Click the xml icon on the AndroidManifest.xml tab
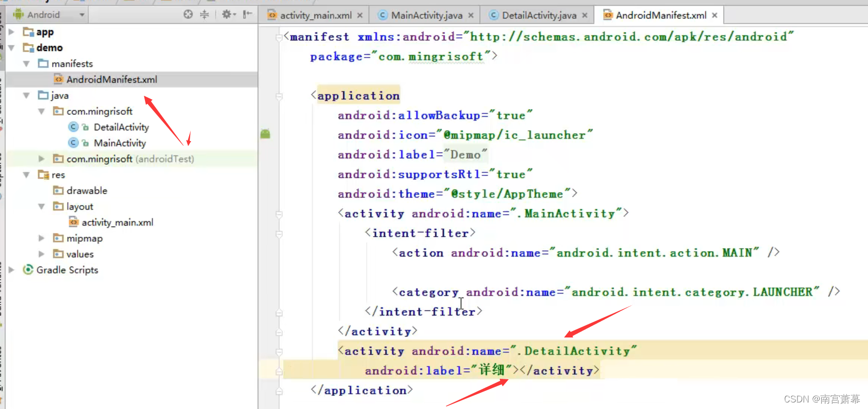 coord(608,15)
